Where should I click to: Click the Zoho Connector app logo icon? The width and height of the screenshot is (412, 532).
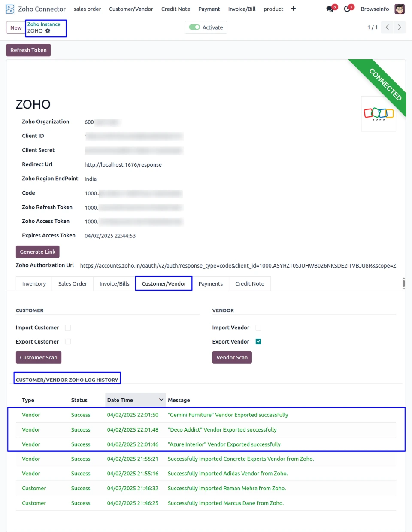tap(10, 9)
